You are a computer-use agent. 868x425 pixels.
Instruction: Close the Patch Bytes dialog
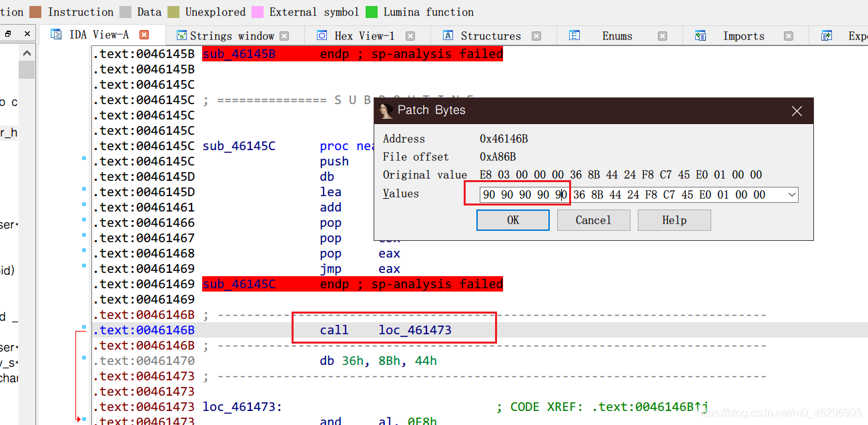coord(797,111)
